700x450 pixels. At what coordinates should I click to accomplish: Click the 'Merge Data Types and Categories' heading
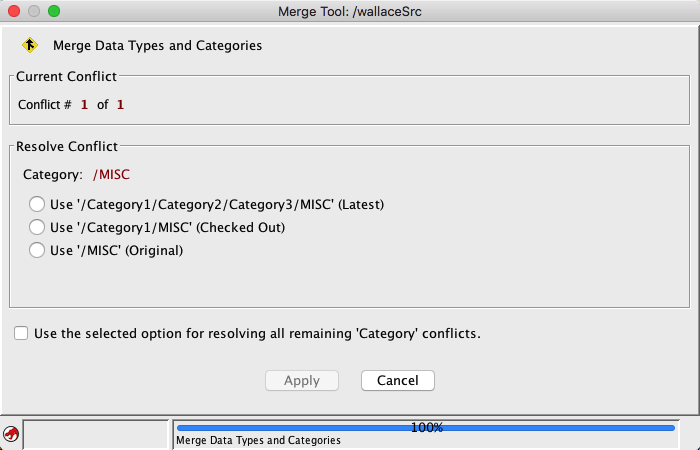point(157,45)
